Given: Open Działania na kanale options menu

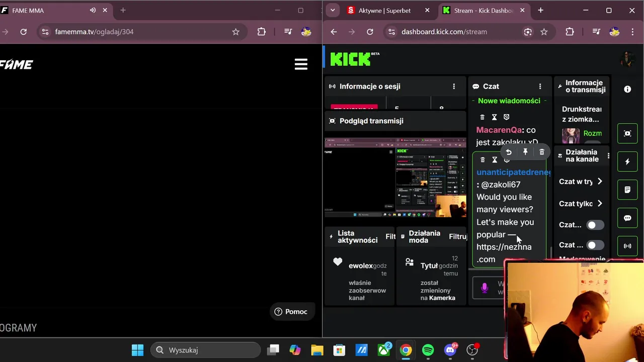Looking at the screenshot, I should [x=608, y=156].
